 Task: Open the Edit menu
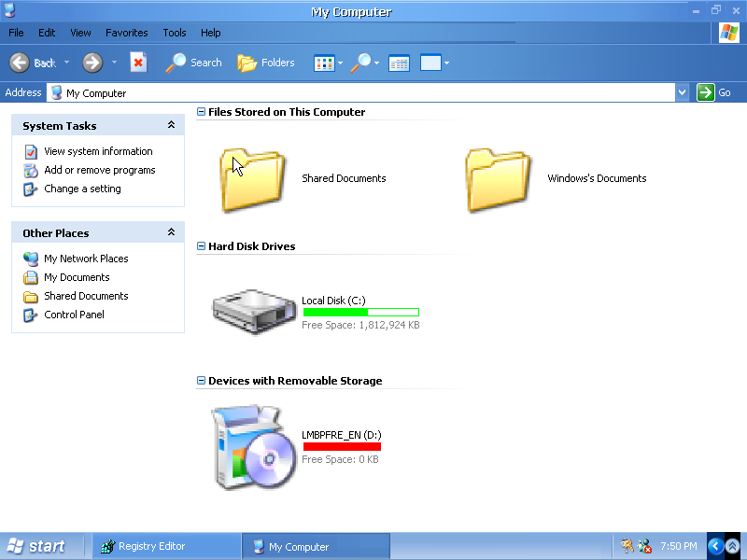(x=47, y=33)
